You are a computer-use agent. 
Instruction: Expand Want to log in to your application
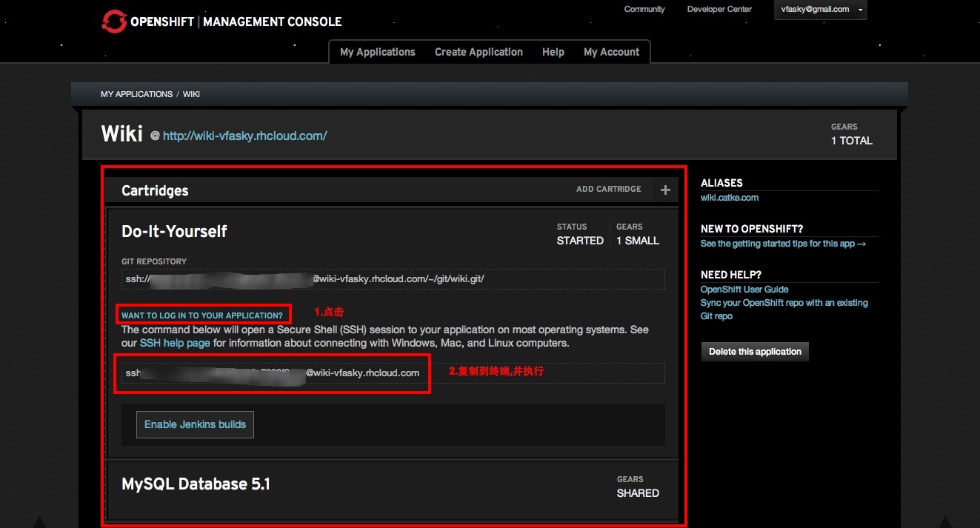[202, 315]
